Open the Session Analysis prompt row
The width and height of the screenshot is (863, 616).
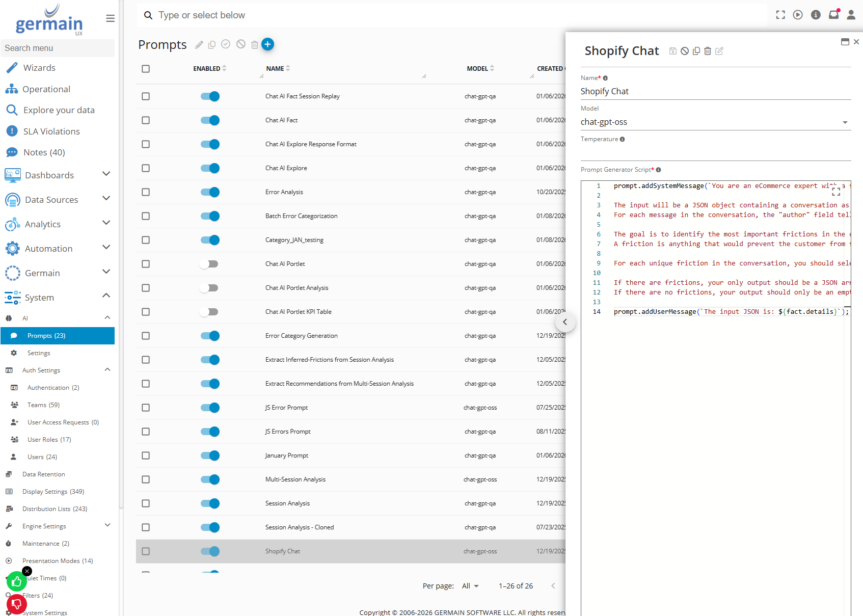click(287, 503)
